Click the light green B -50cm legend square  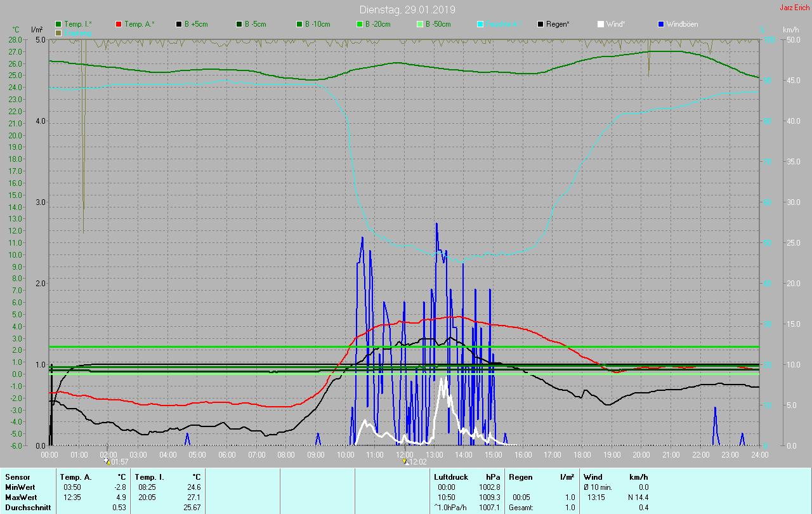pyautogui.click(x=420, y=24)
